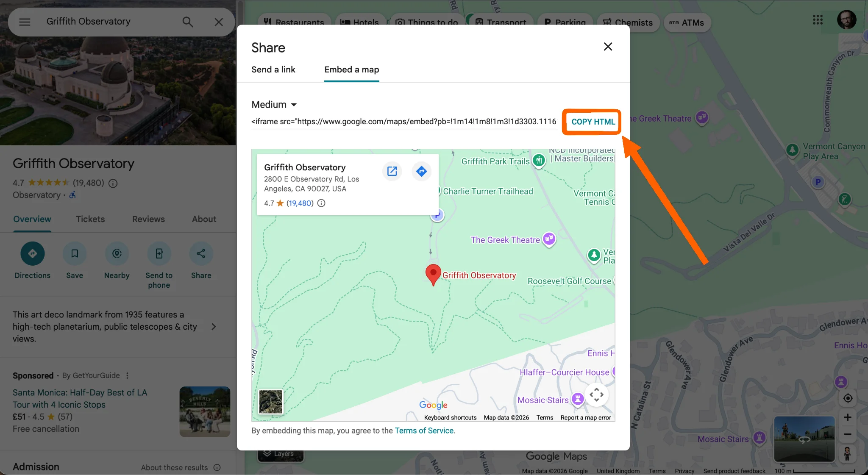Click the search magnifier icon
Screen dimensions: 868x475
[188, 22]
